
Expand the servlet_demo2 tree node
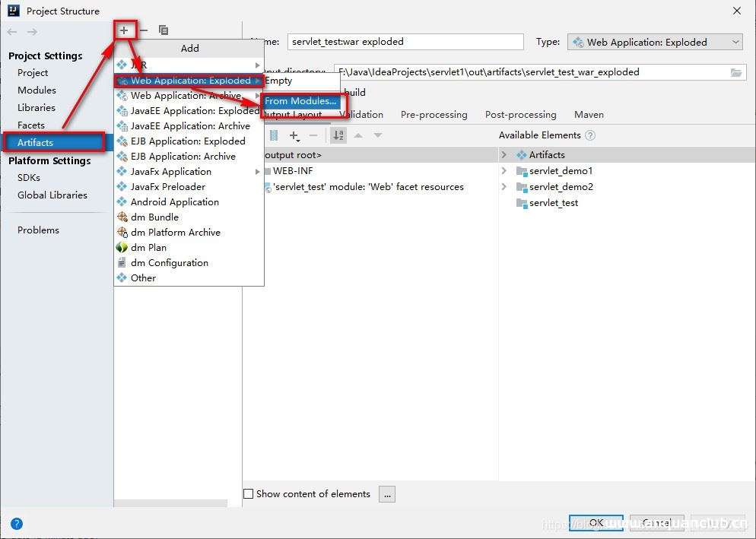coord(504,187)
